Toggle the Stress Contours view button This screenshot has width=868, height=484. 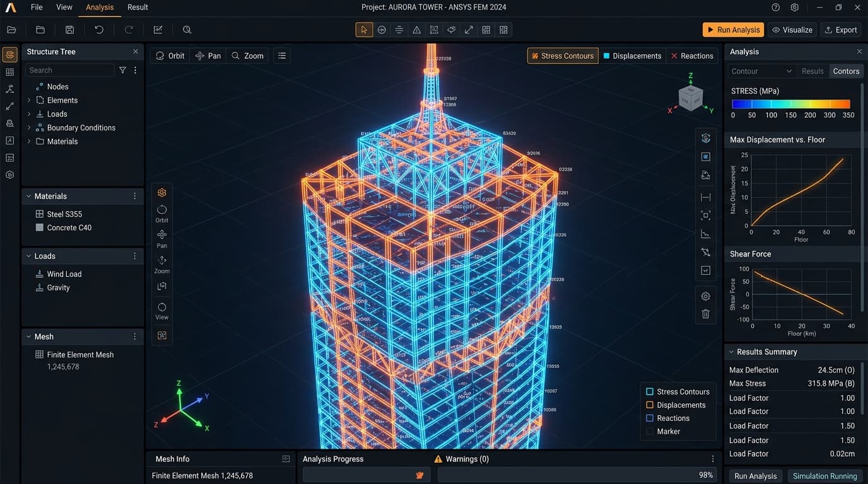563,55
